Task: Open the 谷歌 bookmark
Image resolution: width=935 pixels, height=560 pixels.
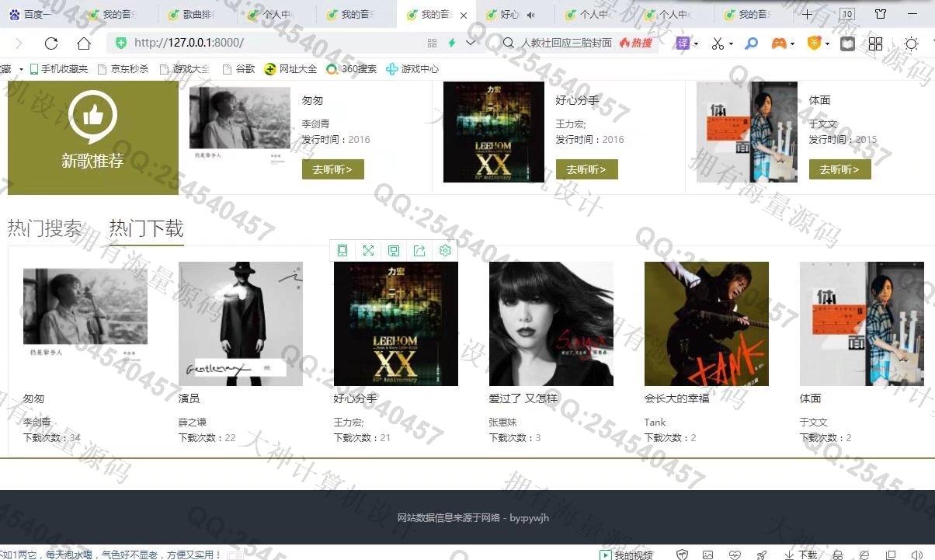Action: [x=238, y=69]
